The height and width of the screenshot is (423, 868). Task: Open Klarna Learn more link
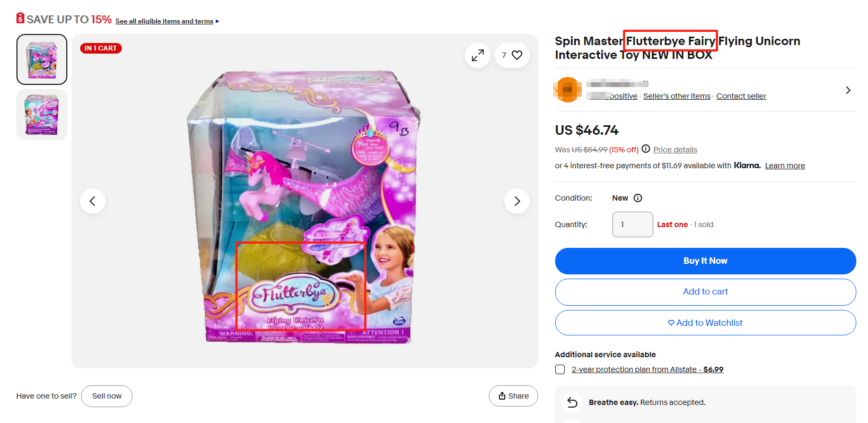click(785, 166)
